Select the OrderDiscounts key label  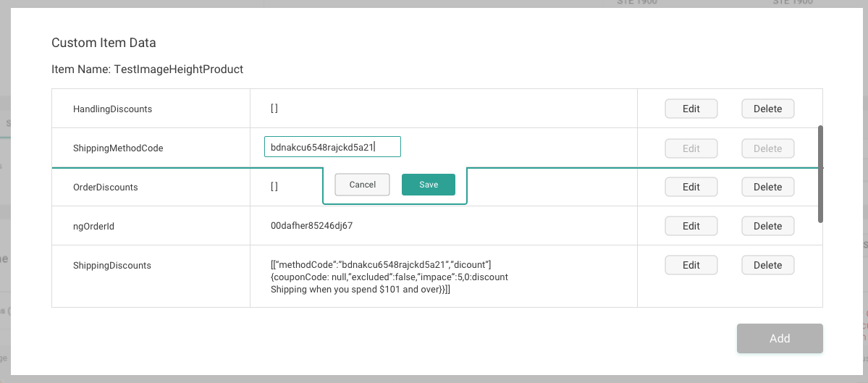point(105,187)
